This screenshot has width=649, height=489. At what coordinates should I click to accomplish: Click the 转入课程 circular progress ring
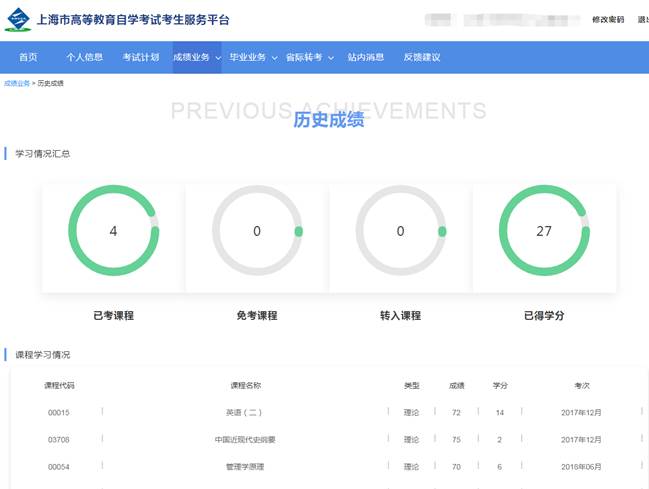click(401, 231)
